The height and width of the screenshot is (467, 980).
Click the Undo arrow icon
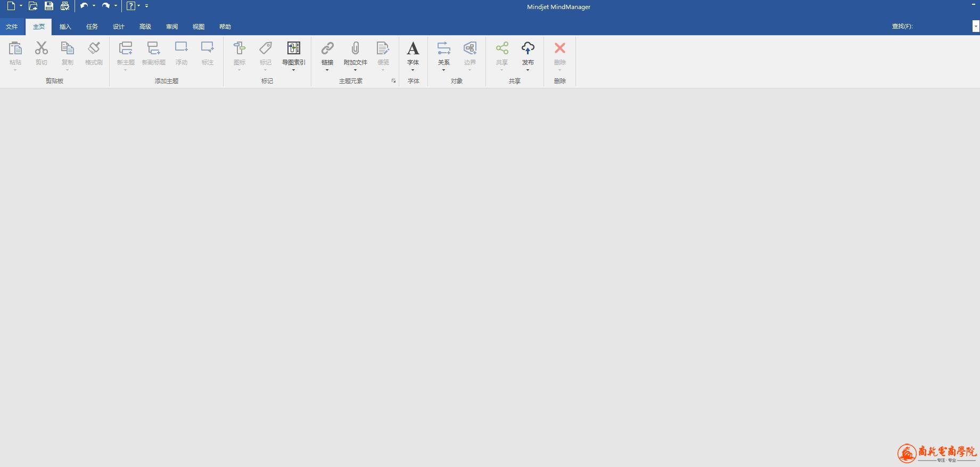(x=84, y=6)
